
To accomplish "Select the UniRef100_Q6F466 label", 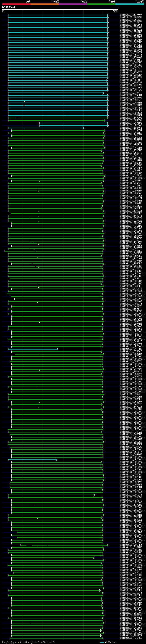I will click(131, 158).
